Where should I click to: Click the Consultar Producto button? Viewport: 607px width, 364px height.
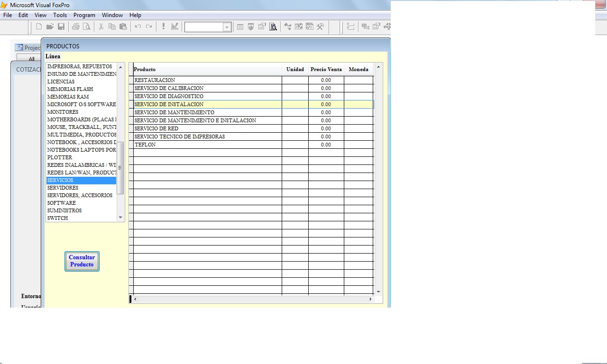[x=82, y=261]
